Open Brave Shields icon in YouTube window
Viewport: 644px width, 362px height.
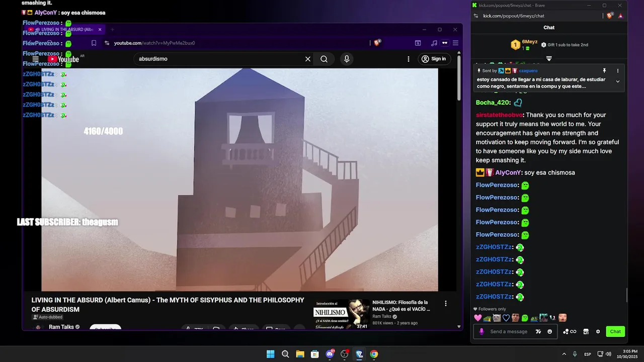coord(377,43)
